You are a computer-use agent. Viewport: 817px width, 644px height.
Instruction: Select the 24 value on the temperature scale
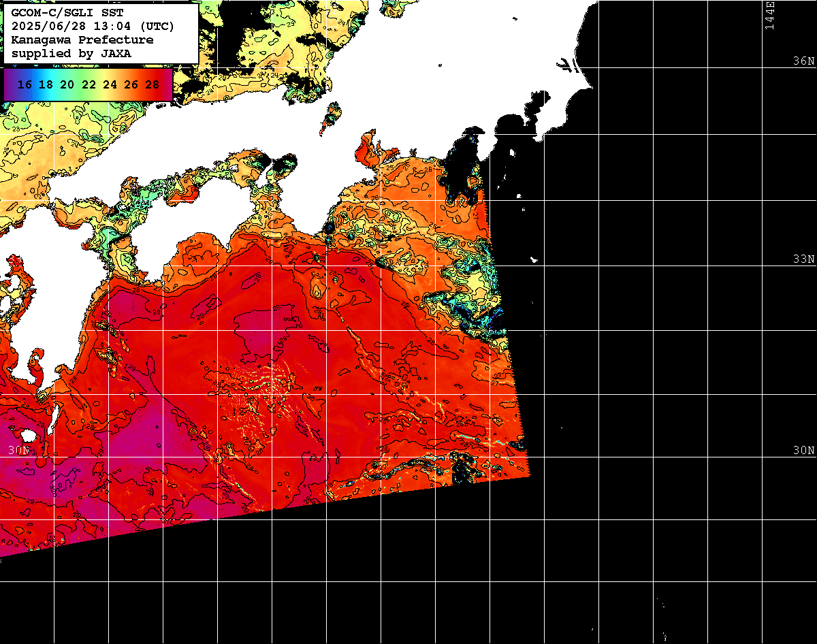[110, 84]
